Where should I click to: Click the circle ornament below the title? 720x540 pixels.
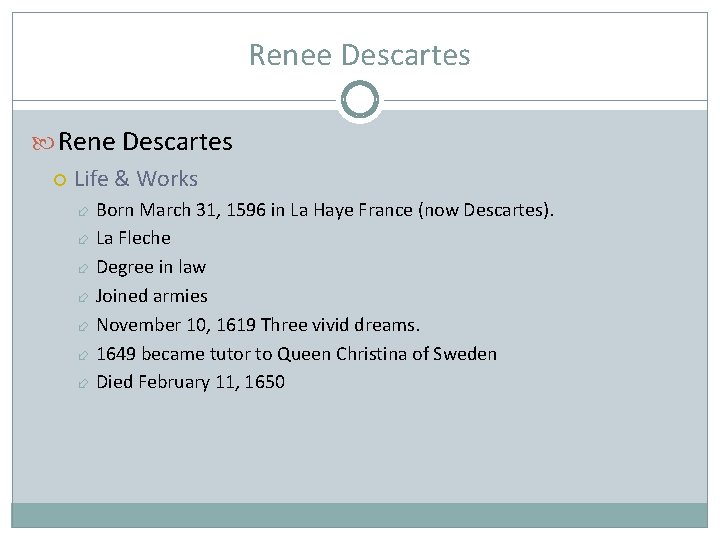pyautogui.click(x=360, y=100)
